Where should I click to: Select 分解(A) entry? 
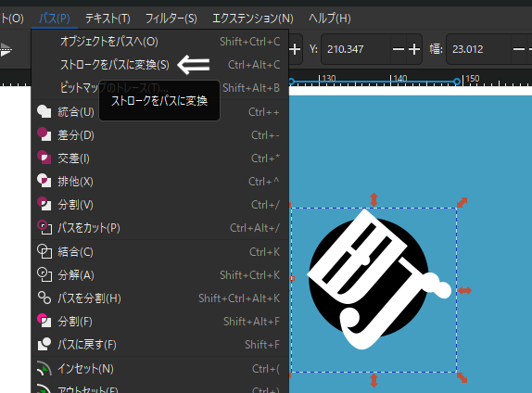point(159,274)
